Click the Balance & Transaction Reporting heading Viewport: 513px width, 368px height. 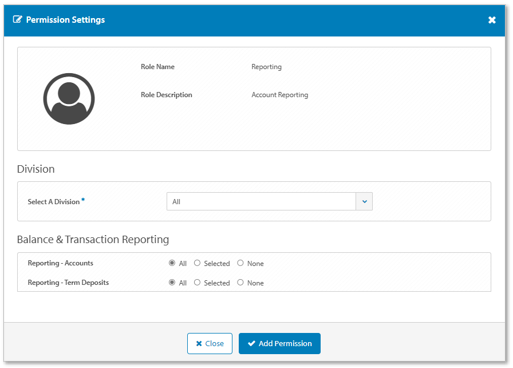tap(93, 240)
